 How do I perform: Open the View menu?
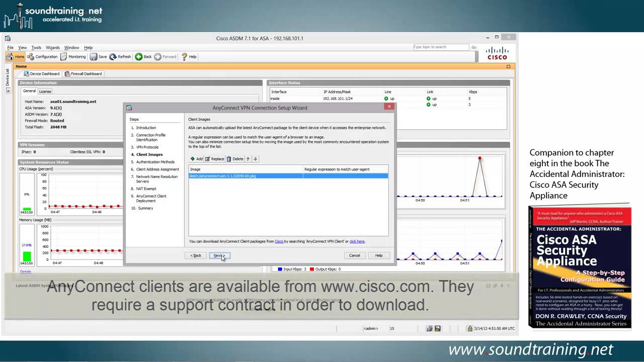23,48
